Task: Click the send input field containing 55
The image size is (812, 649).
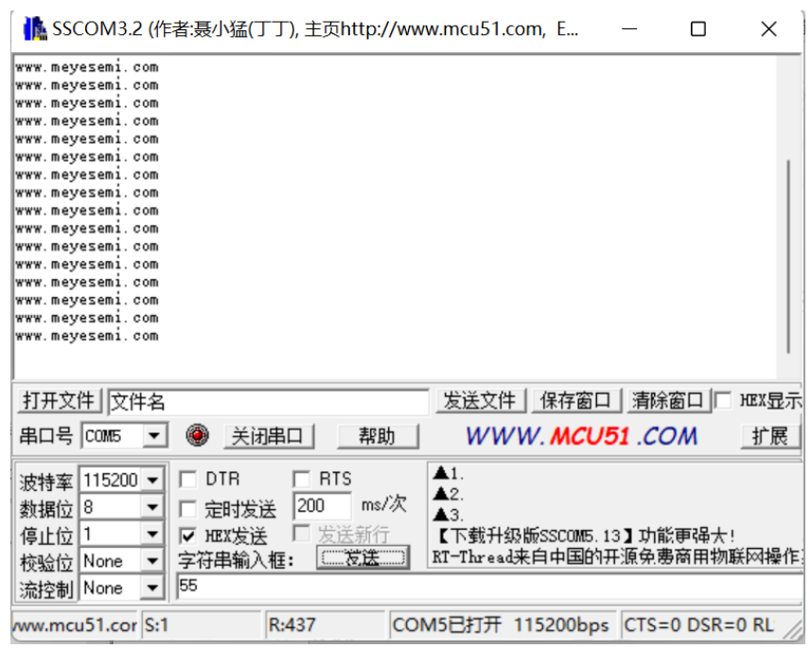Action: point(489,587)
